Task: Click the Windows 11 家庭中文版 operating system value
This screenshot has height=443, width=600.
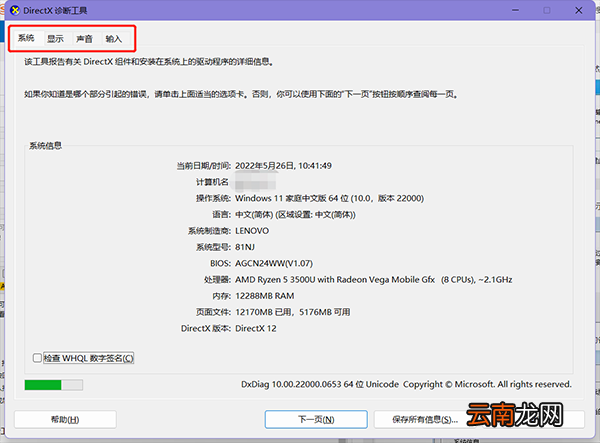Action: (329, 198)
